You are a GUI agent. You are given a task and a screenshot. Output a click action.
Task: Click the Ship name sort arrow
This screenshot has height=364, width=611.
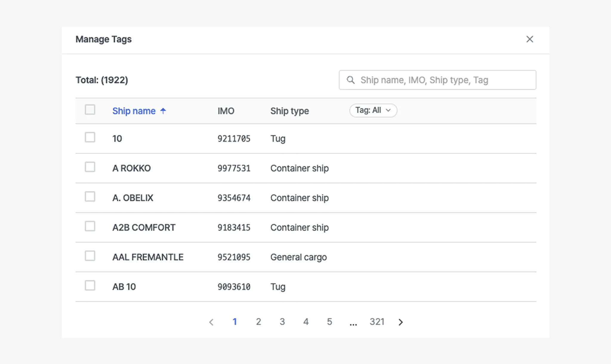pyautogui.click(x=163, y=111)
